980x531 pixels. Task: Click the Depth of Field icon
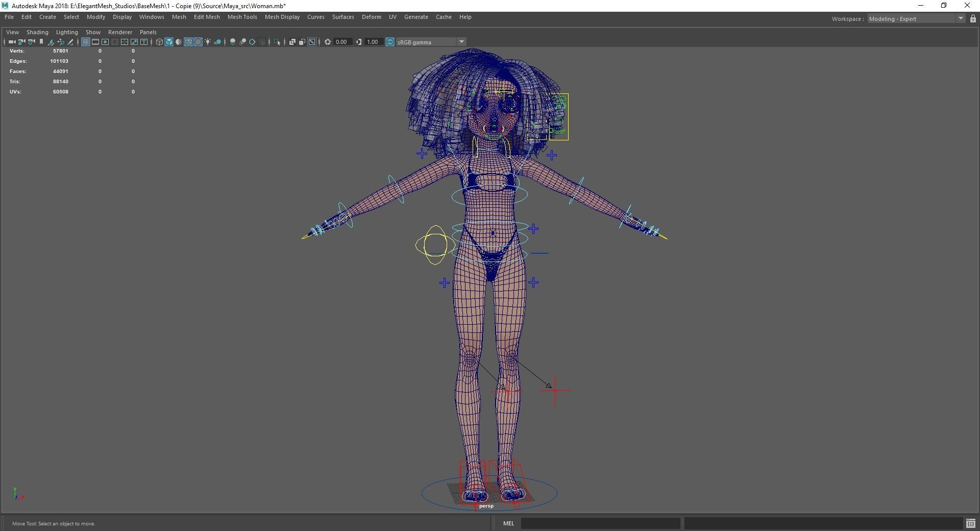[262, 42]
